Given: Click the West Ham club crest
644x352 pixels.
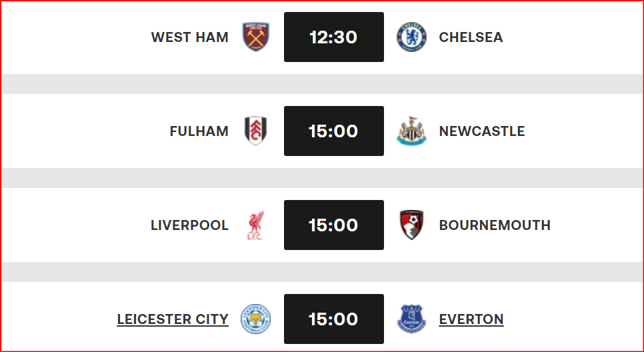Looking at the screenshot, I should pos(256,37).
